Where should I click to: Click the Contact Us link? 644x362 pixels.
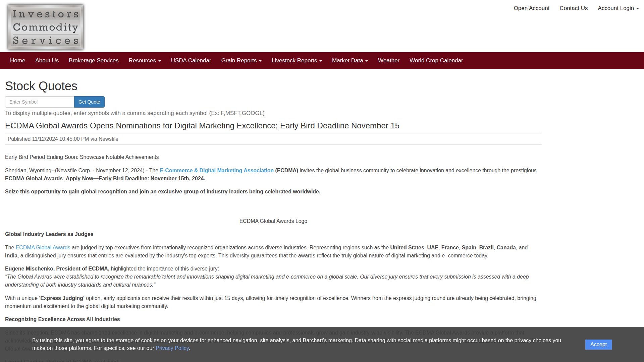pyautogui.click(x=573, y=8)
